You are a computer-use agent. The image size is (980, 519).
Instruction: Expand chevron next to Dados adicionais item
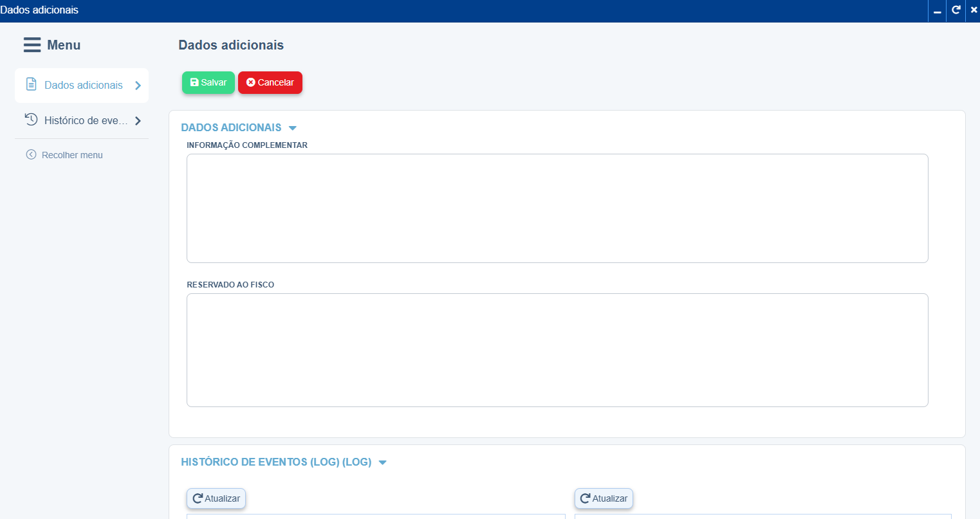(138, 86)
